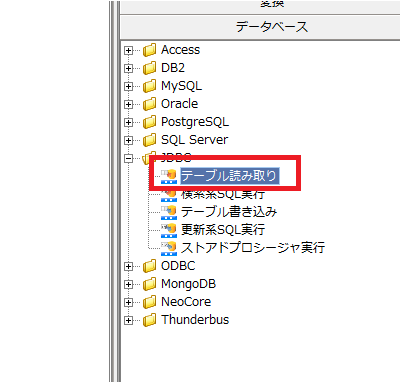
Task: Select the MySQL label text
Action: 182,86
